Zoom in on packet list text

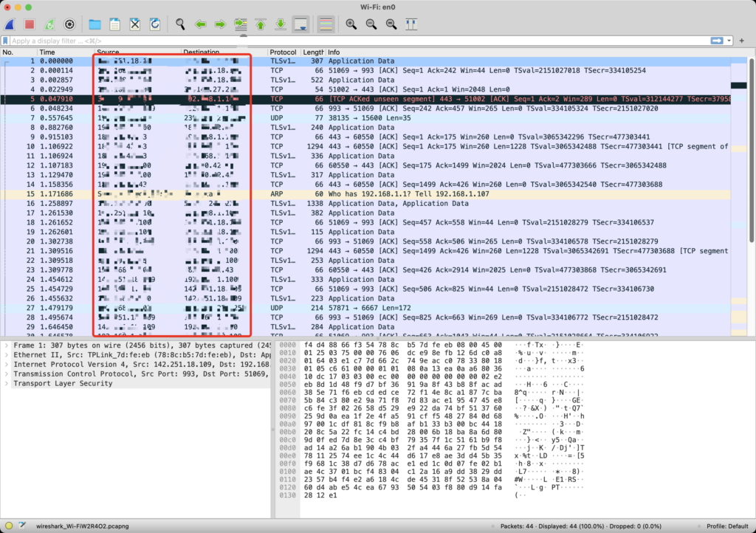click(351, 24)
